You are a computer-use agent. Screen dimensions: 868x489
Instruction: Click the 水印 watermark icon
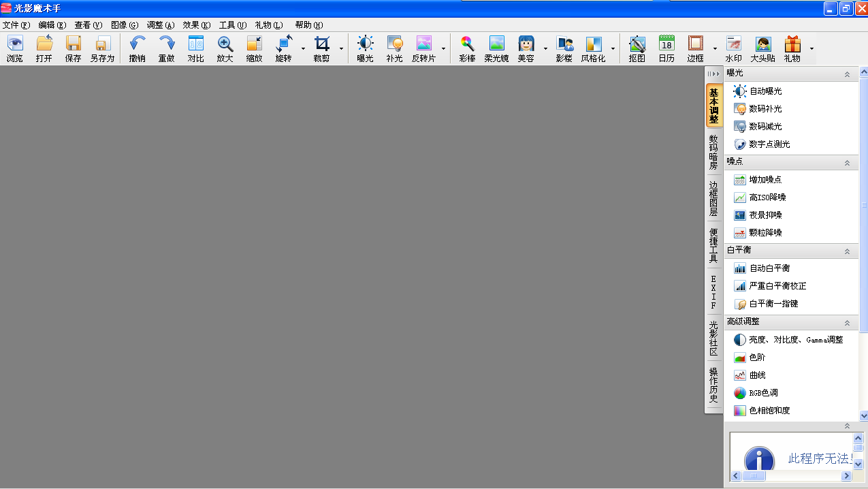click(x=734, y=49)
